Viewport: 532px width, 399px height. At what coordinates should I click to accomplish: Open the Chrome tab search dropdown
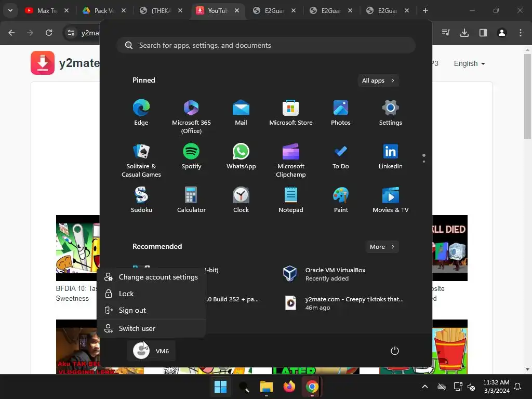tap(10, 10)
